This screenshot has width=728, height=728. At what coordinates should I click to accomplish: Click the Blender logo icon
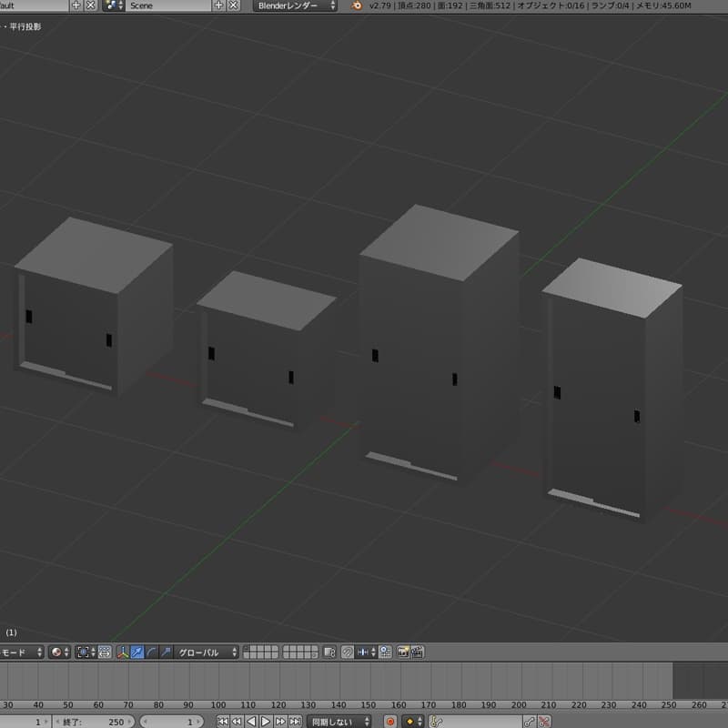tap(358, 5)
